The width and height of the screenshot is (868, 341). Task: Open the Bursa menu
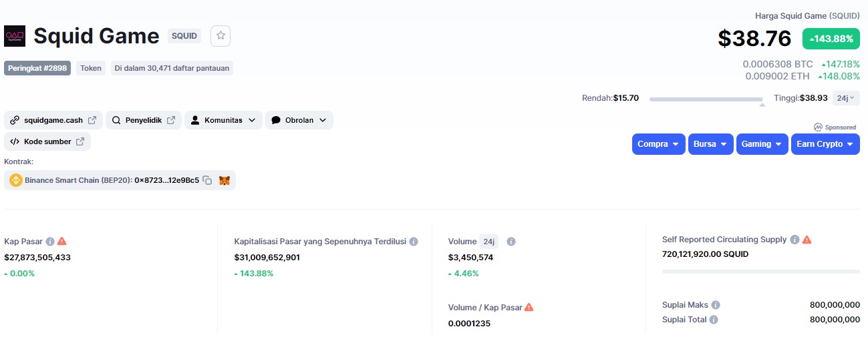(x=710, y=144)
